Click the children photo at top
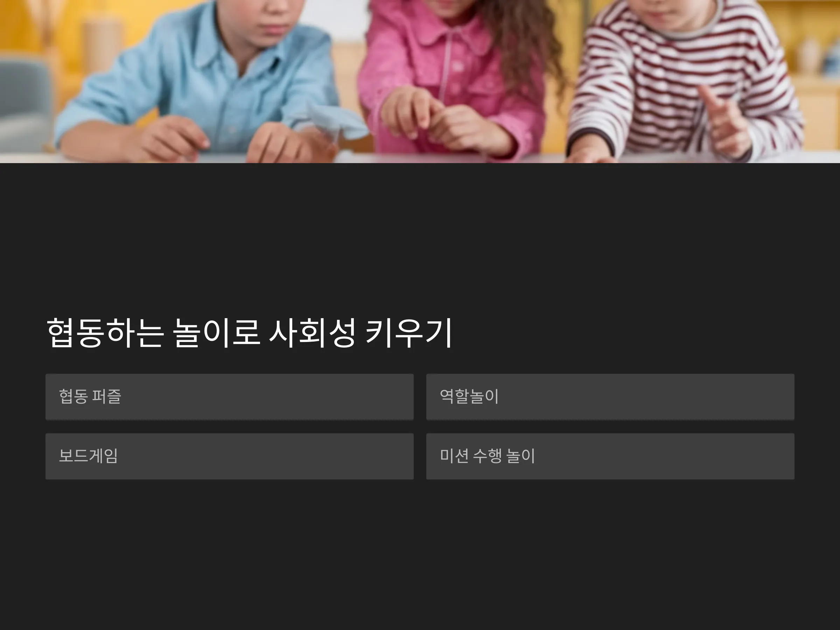This screenshot has height=630, width=840. (x=420, y=81)
